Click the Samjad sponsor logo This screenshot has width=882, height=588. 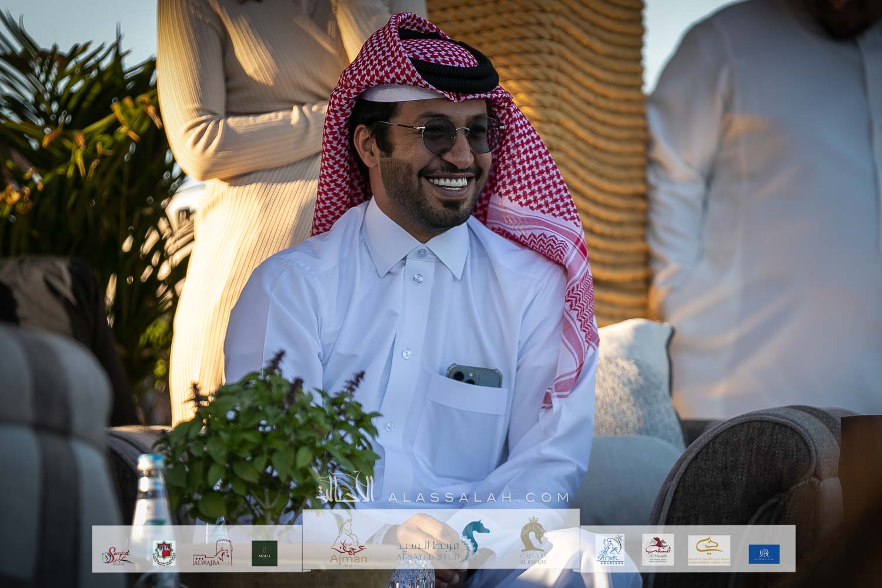pos(117,553)
